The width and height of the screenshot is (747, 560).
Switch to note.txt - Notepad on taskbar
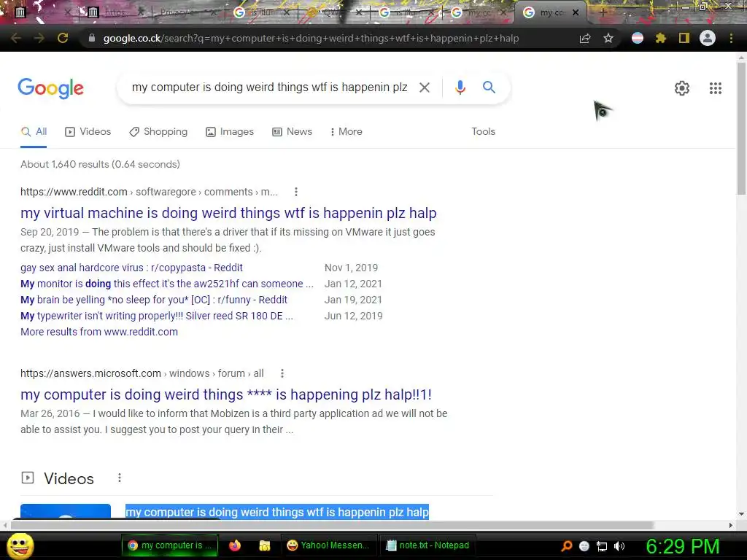tap(427, 545)
